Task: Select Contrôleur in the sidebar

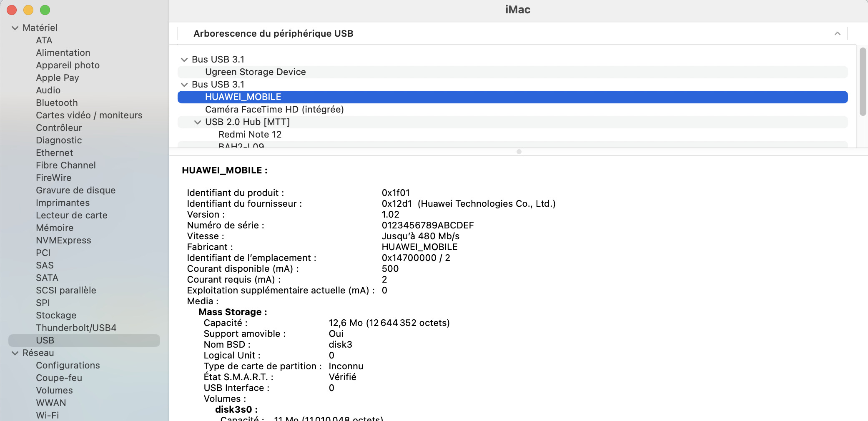Action: 59,128
